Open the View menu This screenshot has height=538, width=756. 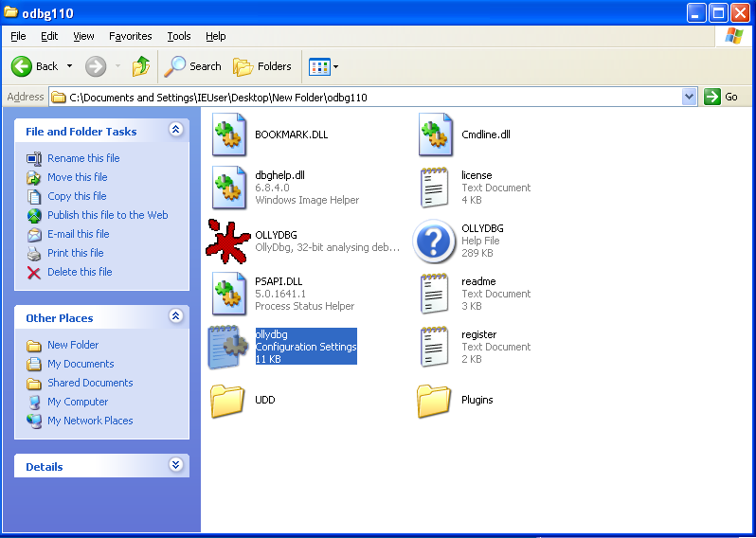[83, 36]
